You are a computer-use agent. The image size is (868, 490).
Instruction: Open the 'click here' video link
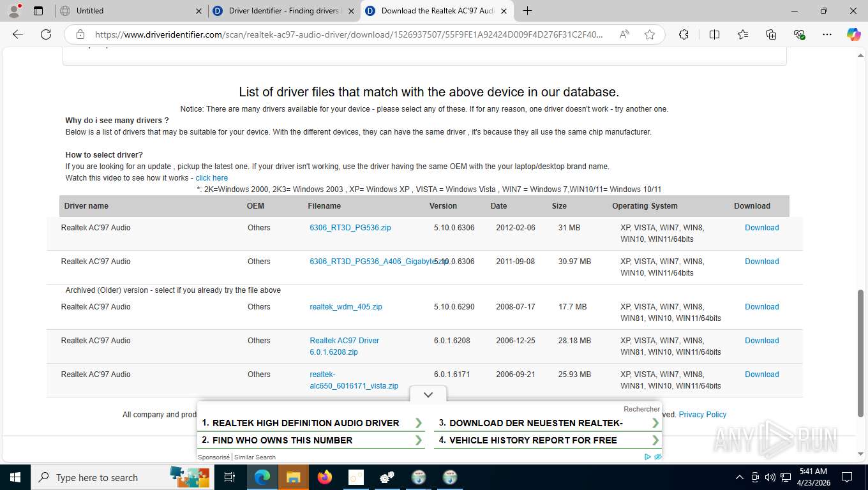[211, 178]
